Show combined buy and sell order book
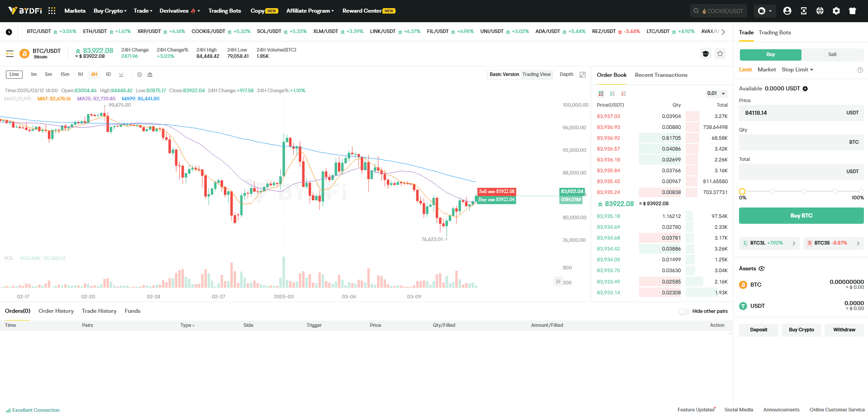868x415 pixels. point(601,94)
